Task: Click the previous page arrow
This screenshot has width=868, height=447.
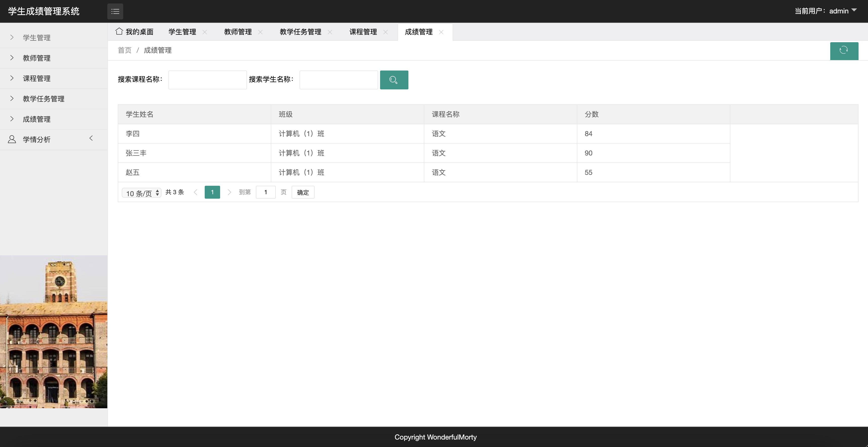Action: 196,192
